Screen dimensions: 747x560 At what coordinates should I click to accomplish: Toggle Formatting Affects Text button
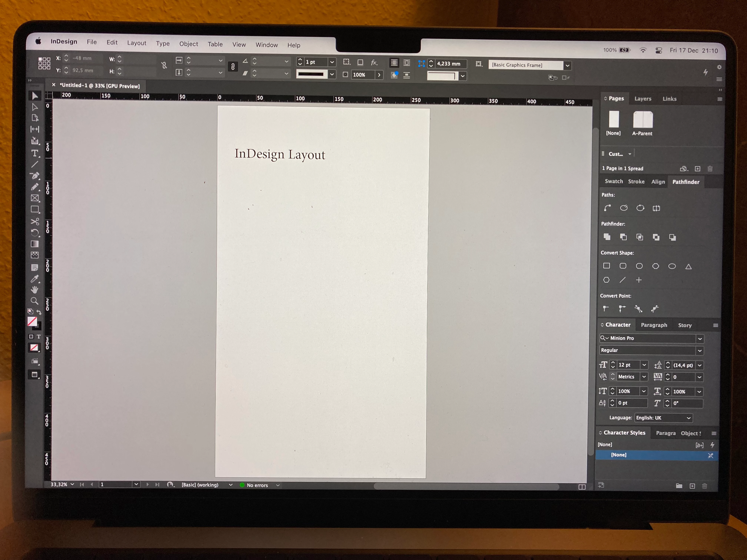tap(39, 336)
